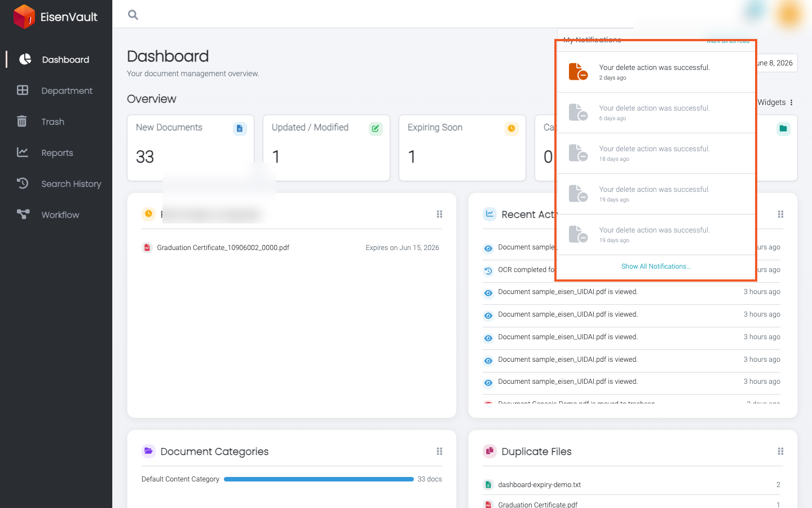Open the Widgets three-dot menu
This screenshot has height=508, width=812.
pyautogui.click(x=792, y=102)
